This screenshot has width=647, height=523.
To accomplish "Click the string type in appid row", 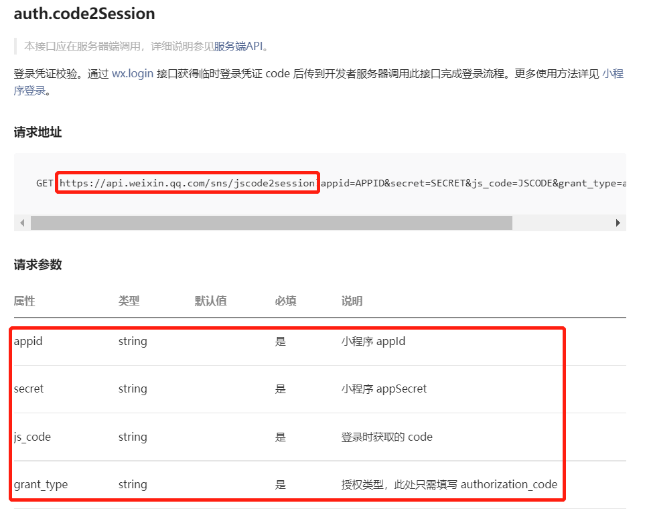I will click(132, 341).
